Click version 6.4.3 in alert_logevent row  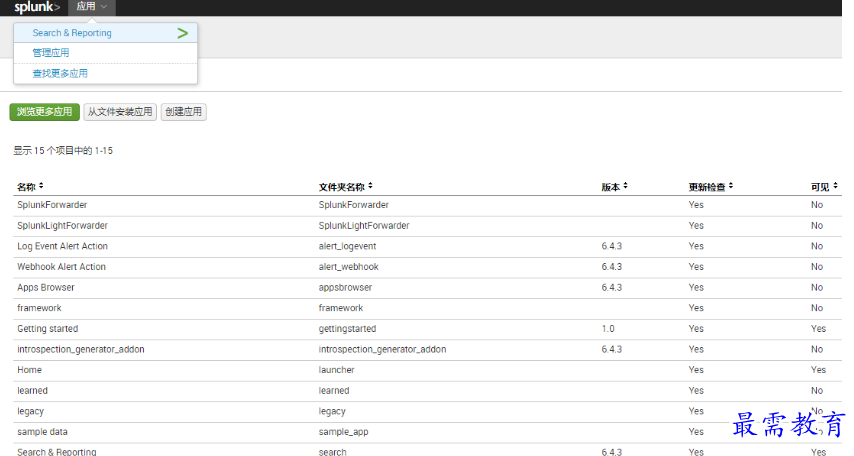click(x=612, y=246)
